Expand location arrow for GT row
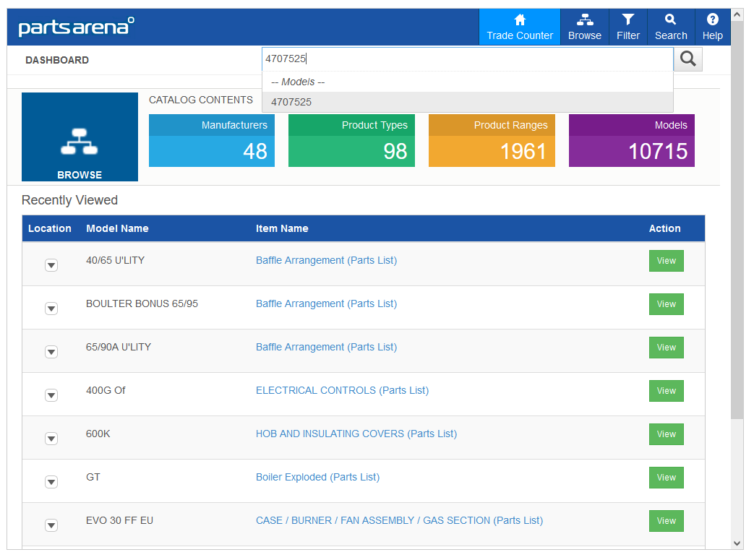The image size is (754, 560). click(51, 482)
